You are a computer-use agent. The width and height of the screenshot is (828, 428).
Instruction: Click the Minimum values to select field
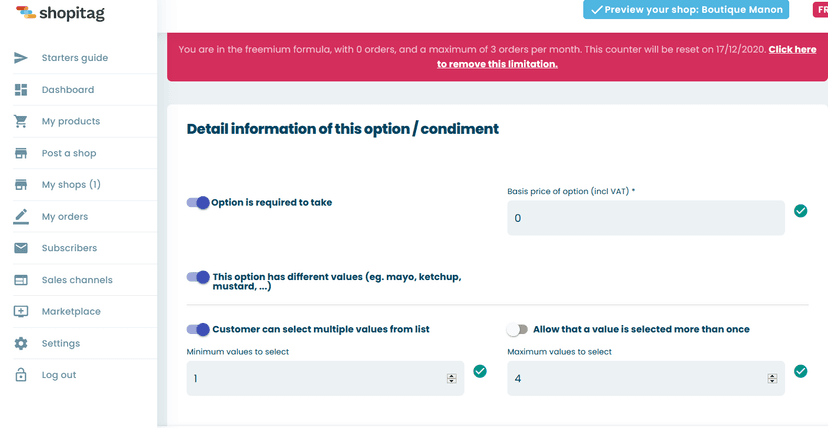325,378
